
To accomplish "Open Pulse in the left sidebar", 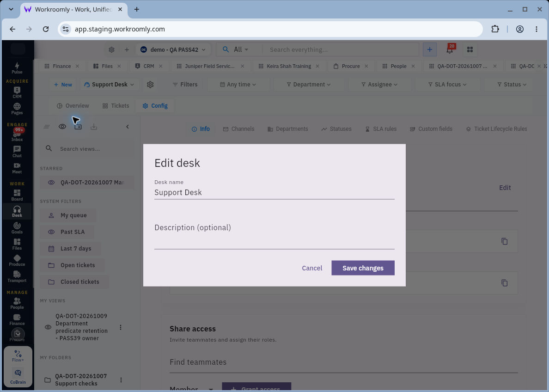I will [17, 67].
